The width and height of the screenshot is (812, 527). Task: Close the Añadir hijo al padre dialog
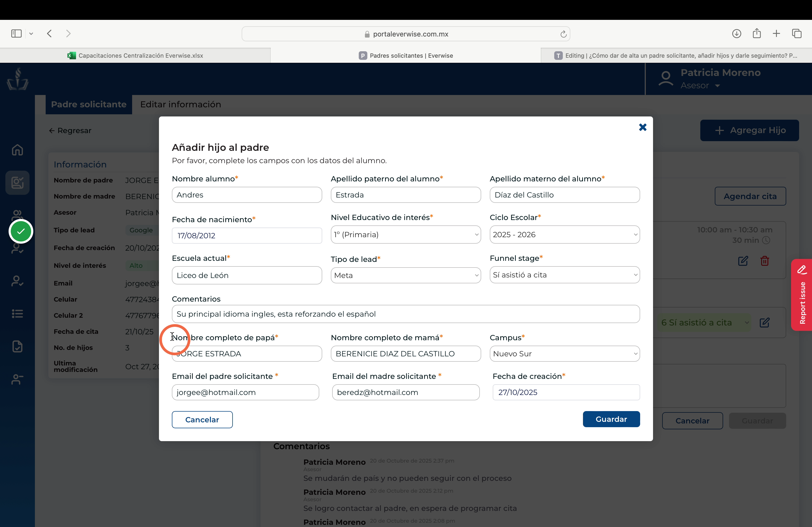click(643, 127)
